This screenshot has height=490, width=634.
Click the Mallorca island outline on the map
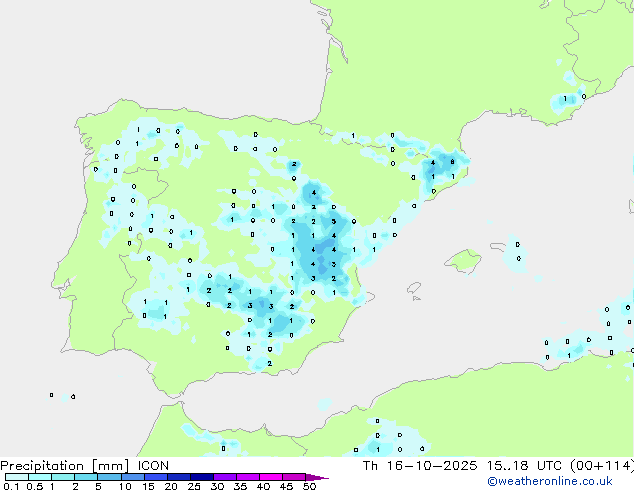click(x=463, y=262)
